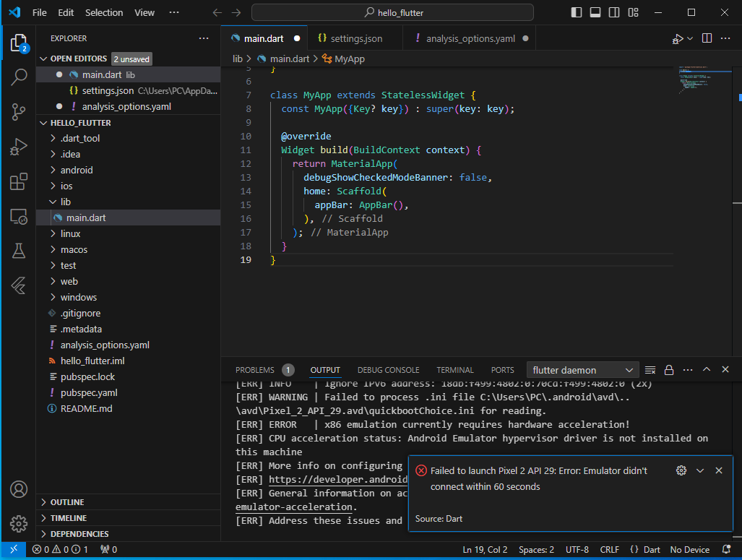Open problems summary in status bar
This screenshot has height=560, width=742.
click(60, 550)
